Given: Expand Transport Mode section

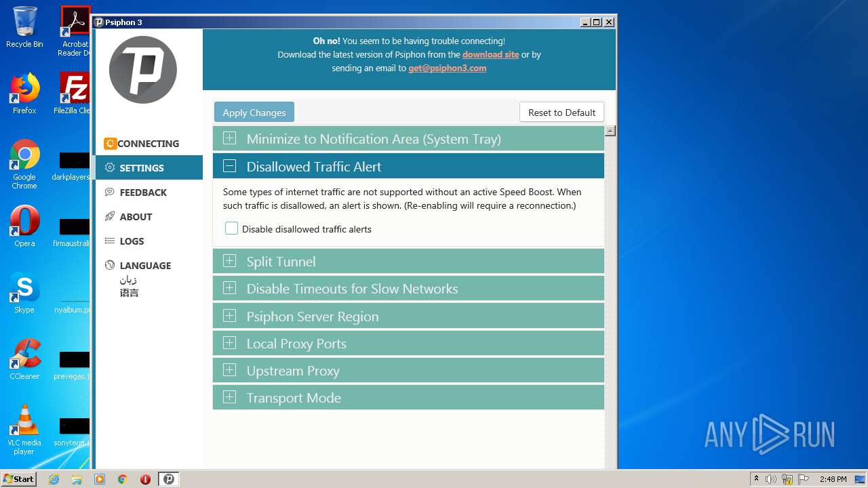Looking at the screenshot, I should click(408, 397).
